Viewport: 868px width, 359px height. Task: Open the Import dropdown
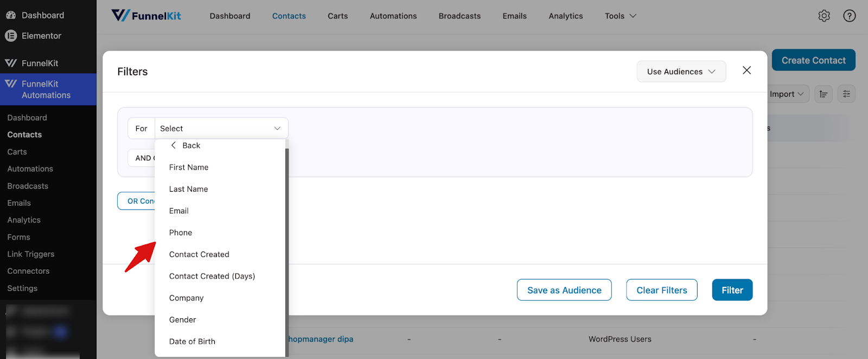(x=787, y=94)
